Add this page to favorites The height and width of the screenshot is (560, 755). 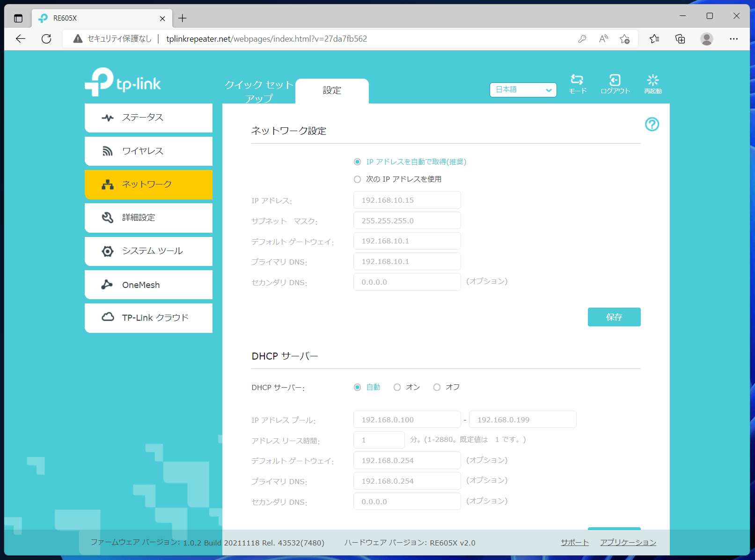coord(624,39)
